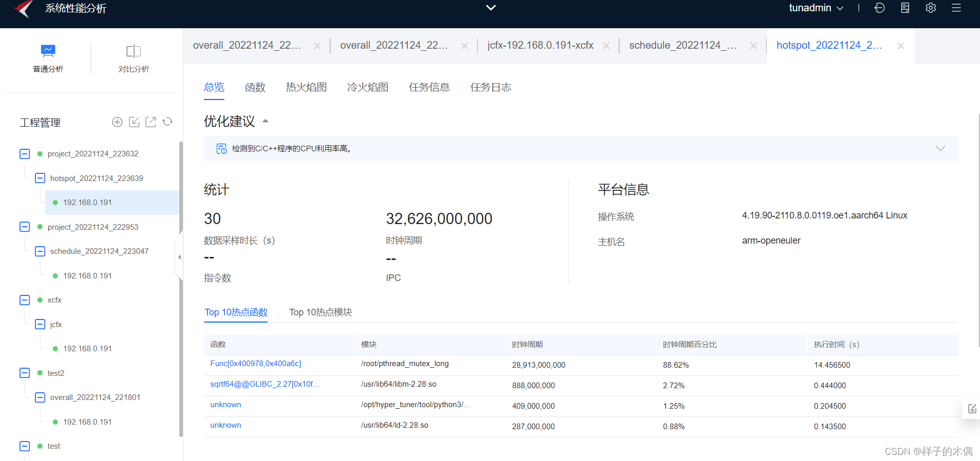Collapse the left sidebar handle

tap(179, 257)
